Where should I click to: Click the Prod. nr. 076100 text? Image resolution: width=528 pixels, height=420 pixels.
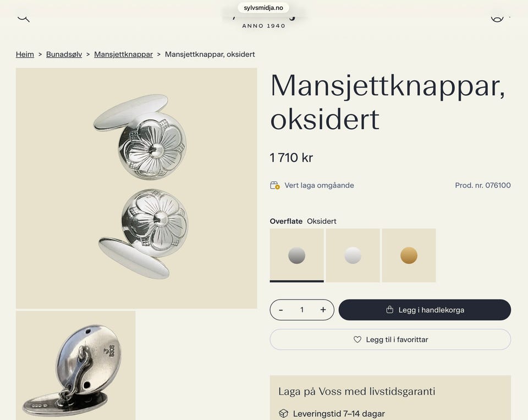(483, 185)
